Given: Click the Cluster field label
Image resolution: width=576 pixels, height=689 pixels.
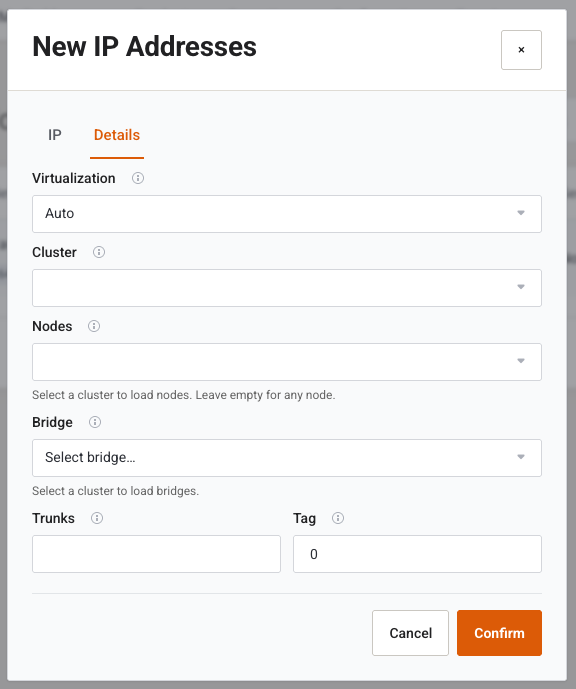Looking at the screenshot, I should pos(54,252).
